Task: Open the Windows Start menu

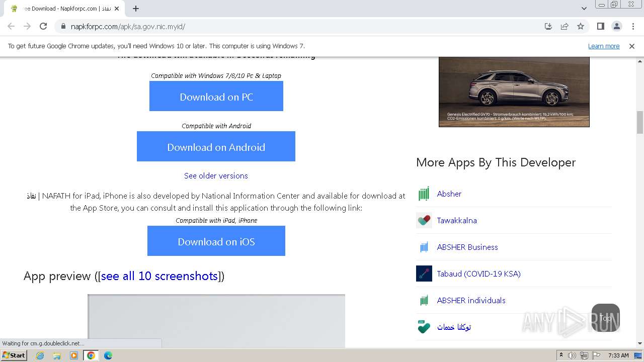Action: (14, 355)
